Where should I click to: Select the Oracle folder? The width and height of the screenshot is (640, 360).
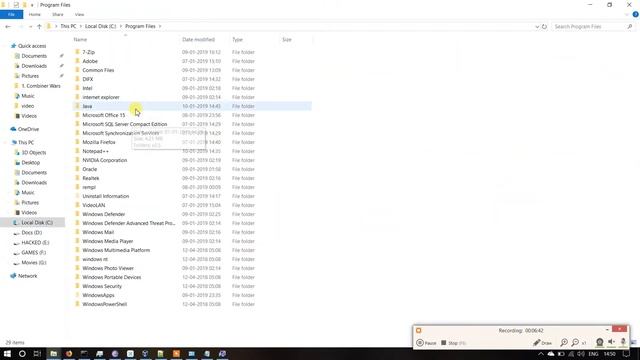pos(89,169)
